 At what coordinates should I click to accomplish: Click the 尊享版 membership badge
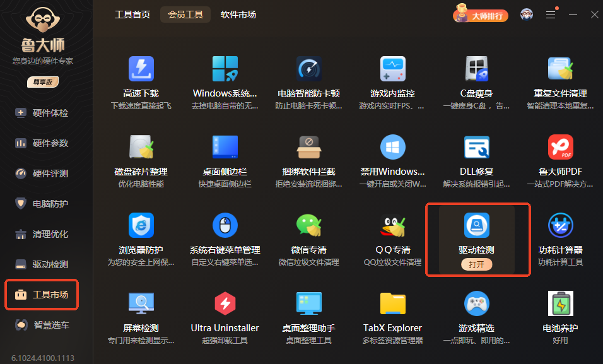click(x=43, y=82)
